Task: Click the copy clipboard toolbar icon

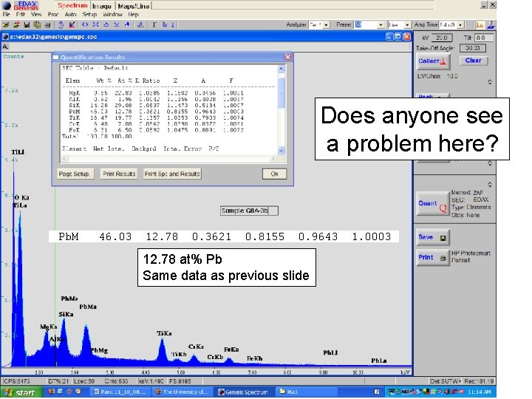Action: click(38, 25)
